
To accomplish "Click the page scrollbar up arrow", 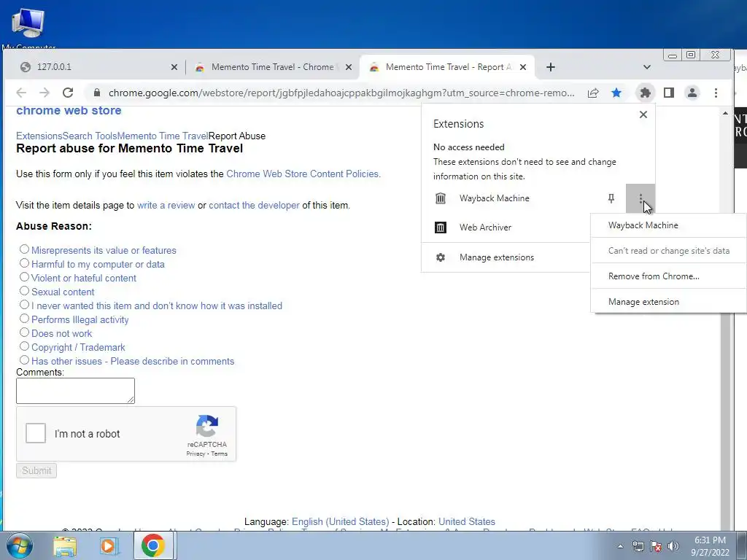I will [725, 113].
